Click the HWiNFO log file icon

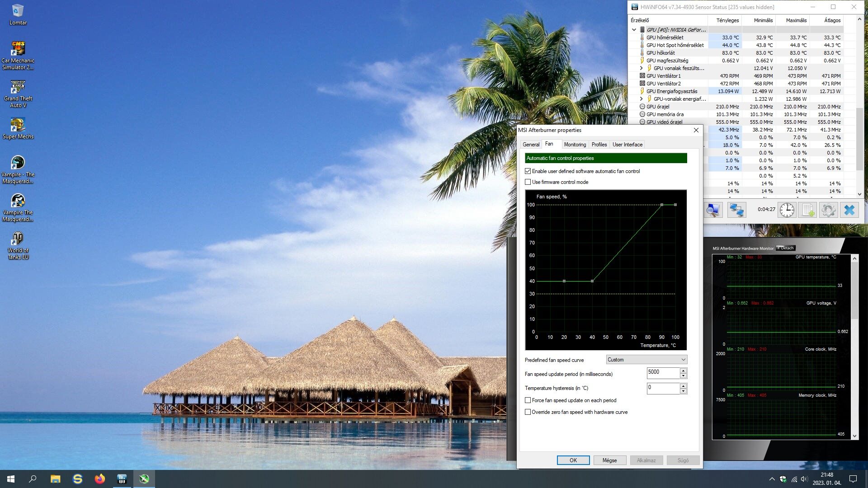807,210
